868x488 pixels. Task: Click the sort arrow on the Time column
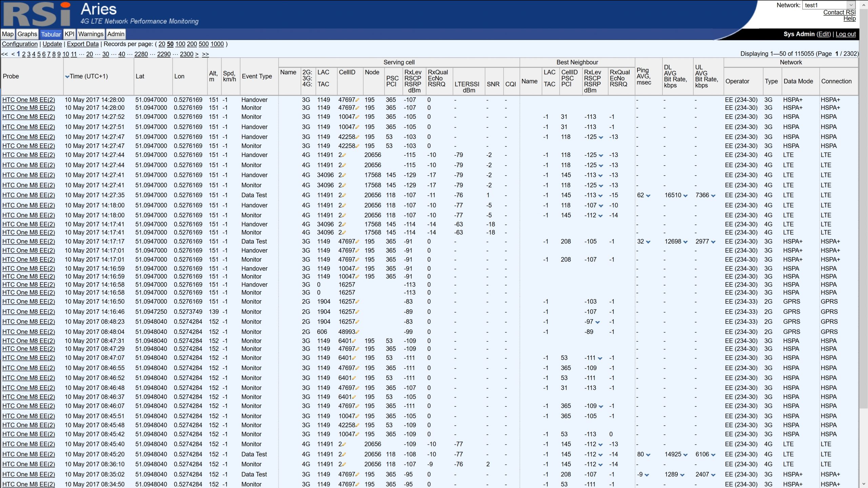point(67,77)
